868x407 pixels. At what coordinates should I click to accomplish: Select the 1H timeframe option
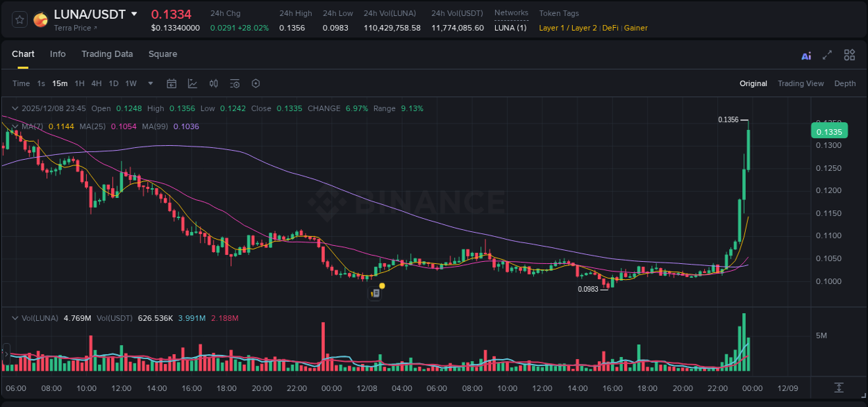click(x=79, y=83)
